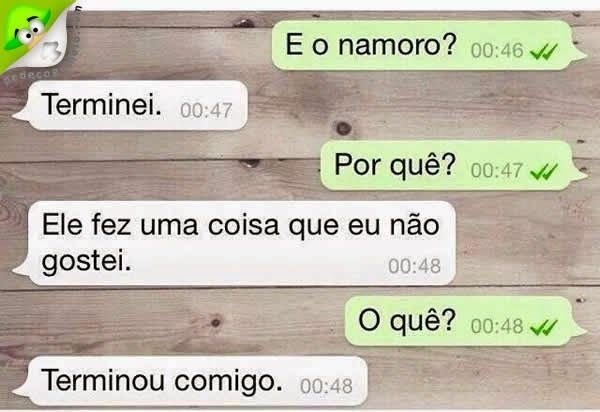Image resolution: width=600 pixels, height=412 pixels.
Task: Click the 00:47 timestamp on 'Terminei.'
Action: tap(206, 111)
